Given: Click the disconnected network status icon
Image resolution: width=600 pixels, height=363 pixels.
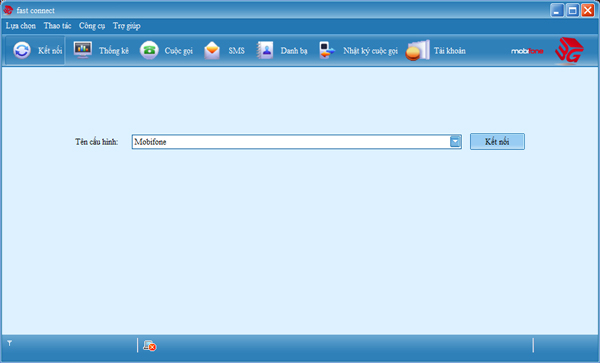Looking at the screenshot, I should [x=149, y=346].
